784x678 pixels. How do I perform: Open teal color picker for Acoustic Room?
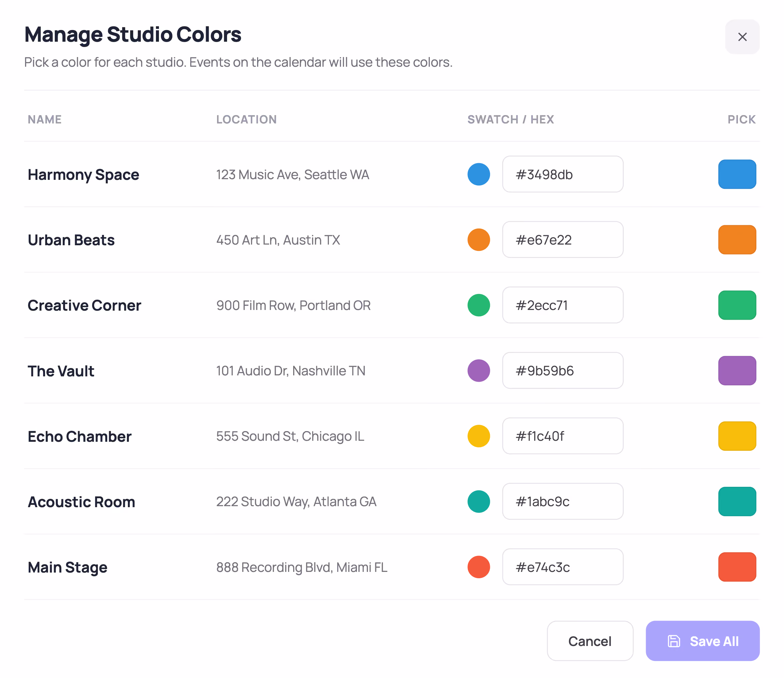(x=737, y=501)
